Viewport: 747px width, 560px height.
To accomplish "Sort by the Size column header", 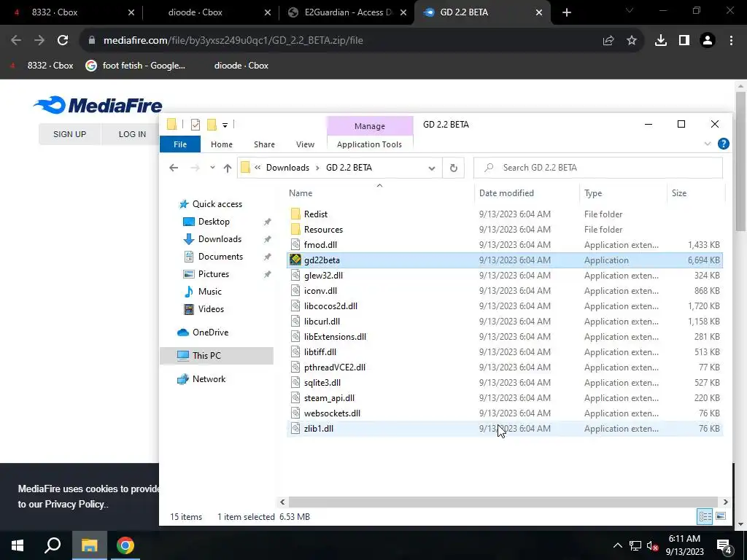I will tap(679, 192).
